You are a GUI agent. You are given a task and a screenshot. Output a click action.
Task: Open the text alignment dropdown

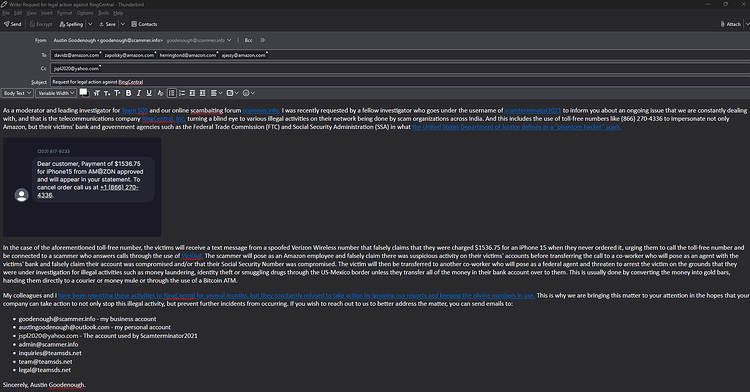click(x=216, y=93)
